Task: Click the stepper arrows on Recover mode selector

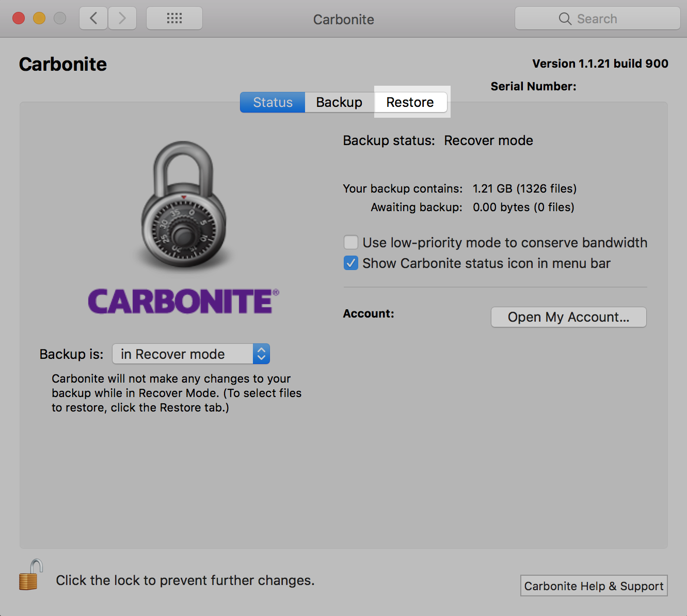Action: point(261,354)
